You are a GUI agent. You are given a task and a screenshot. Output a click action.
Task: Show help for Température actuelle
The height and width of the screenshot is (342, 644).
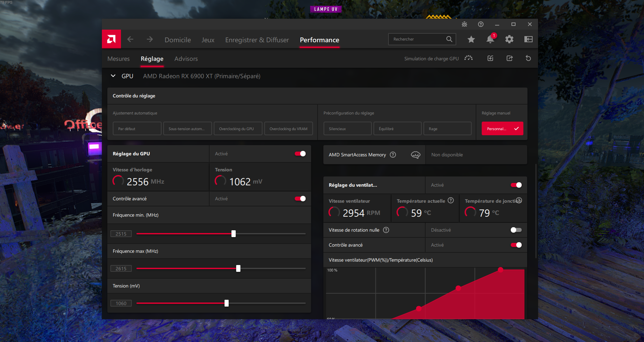pyautogui.click(x=451, y=201)
